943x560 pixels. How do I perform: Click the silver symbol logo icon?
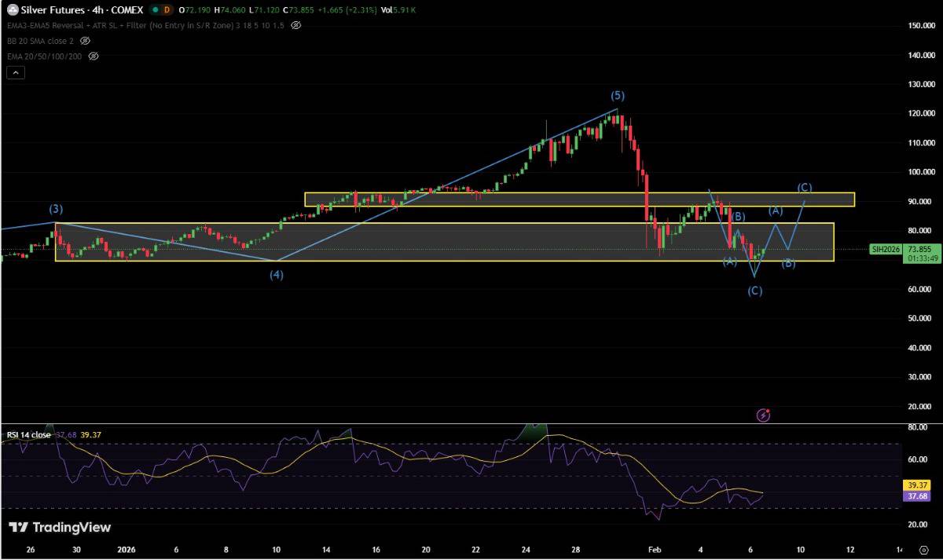pyautogui.click(x=13, y=10)
